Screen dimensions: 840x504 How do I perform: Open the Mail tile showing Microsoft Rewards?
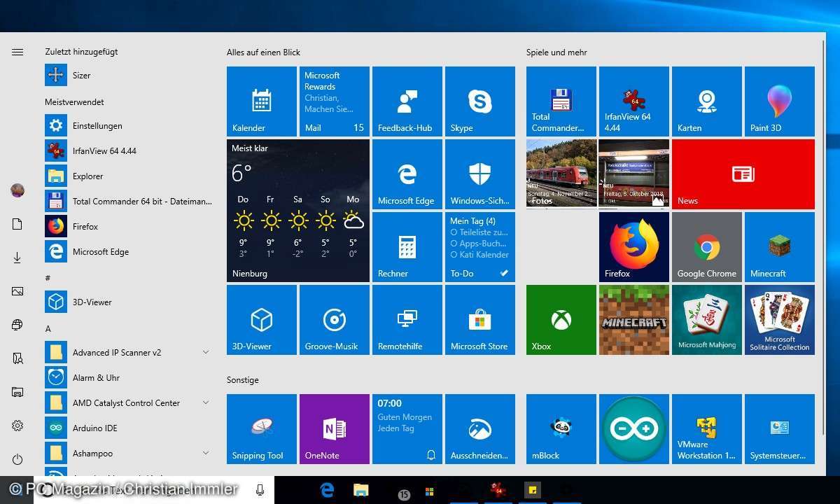pyautogui.click(x=335, y=101)
